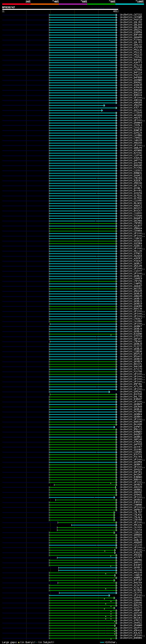Click the cyan alignment bar of C6JVT6
Viewport: 146px width, 644px height.
click(88, 593)
